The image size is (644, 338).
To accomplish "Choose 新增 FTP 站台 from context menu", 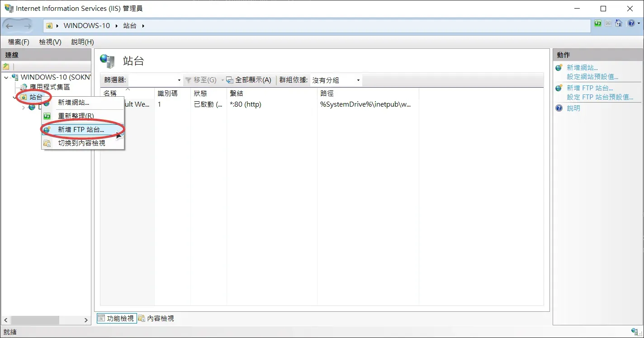I will 81,130.
